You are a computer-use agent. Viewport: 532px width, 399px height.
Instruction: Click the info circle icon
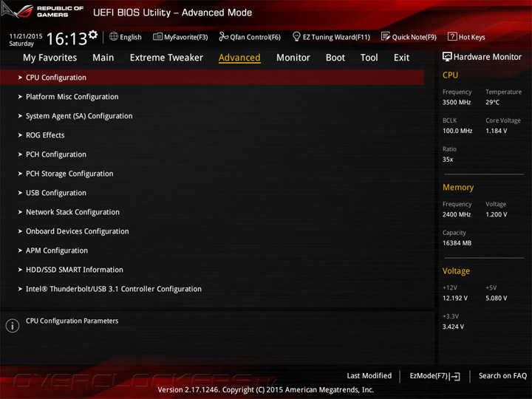tap(13, 326)
